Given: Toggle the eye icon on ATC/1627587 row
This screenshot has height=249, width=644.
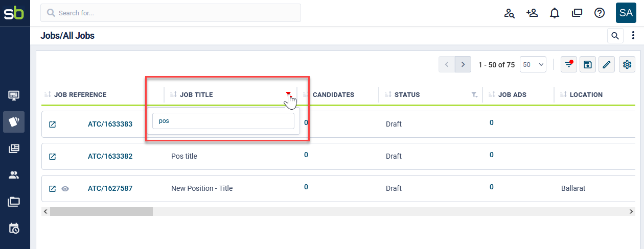Looking at the screenshot, I should coord(65,189).
